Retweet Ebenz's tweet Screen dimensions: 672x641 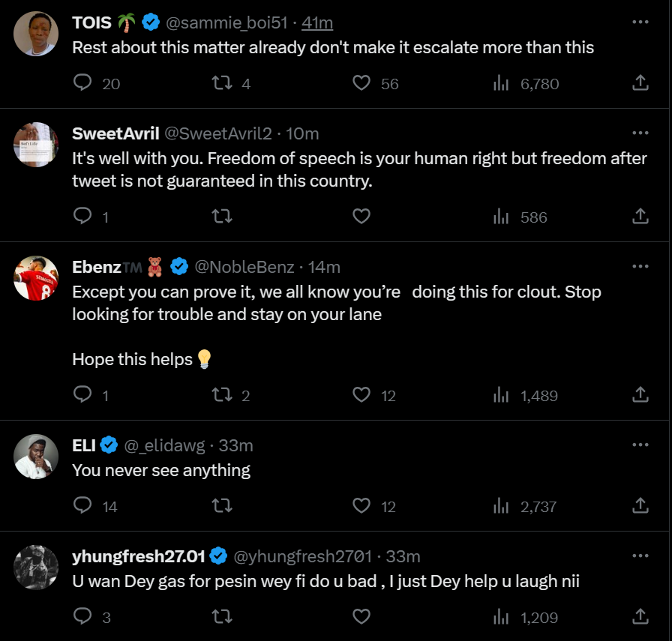coord(222,395)
